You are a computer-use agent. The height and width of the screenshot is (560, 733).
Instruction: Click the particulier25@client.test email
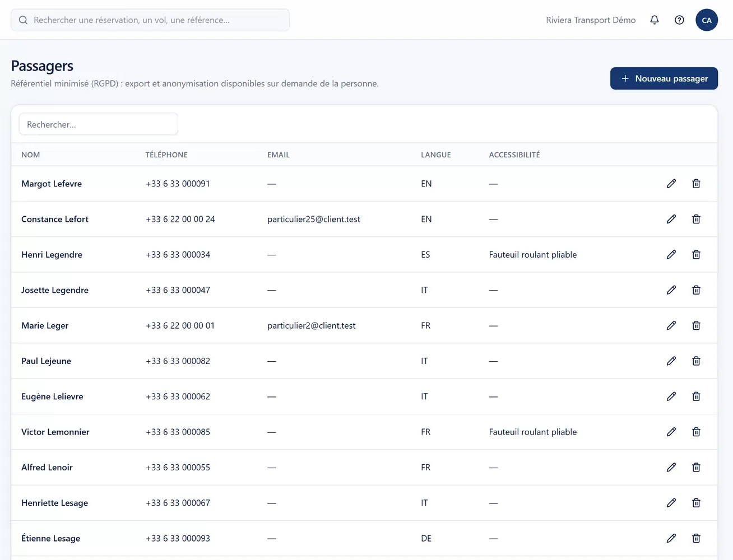point(314,219)
